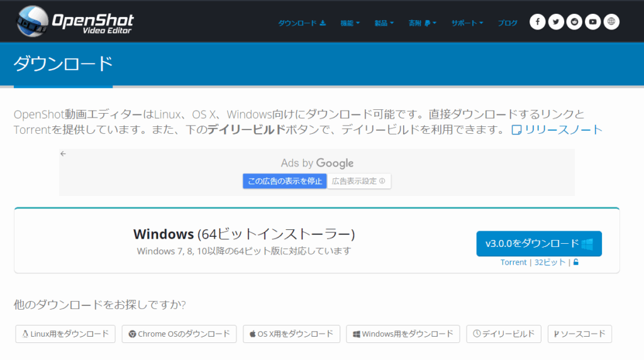Click the デイリービルド button
644x360 pixels.
point(504,334)
